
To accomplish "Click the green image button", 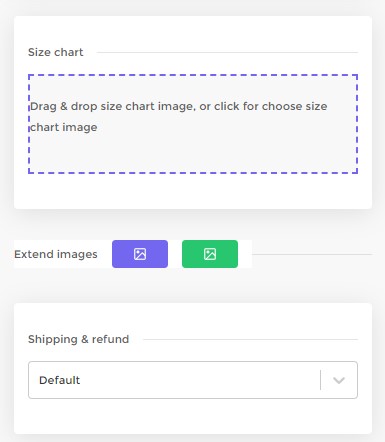I will [x=210, y=254].
